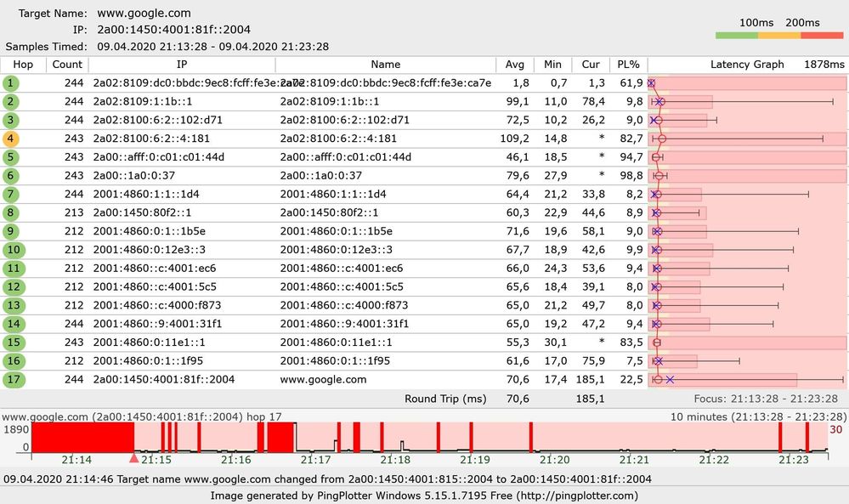Click the 98,8 packet loss value of hop 6
This screenshot has height=504, width=849.
[631, 176]
